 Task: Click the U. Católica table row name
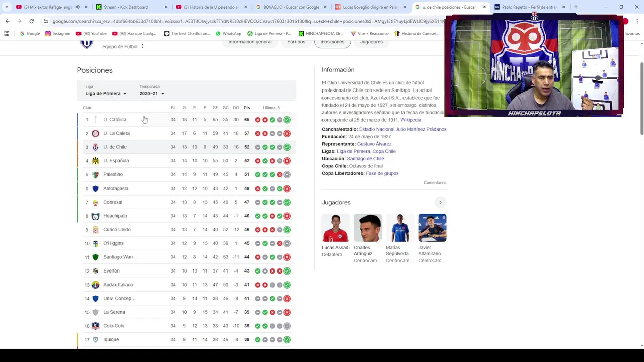point(115,120)
